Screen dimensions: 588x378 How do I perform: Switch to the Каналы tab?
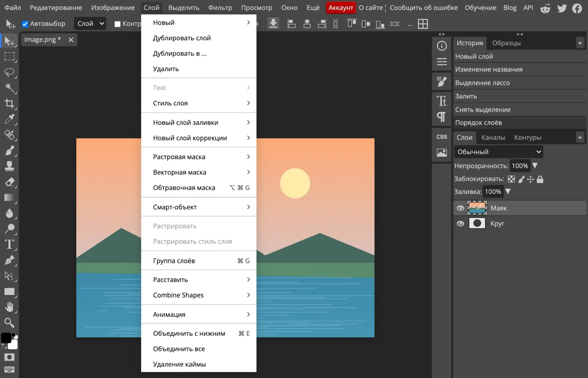pos(493,137)
